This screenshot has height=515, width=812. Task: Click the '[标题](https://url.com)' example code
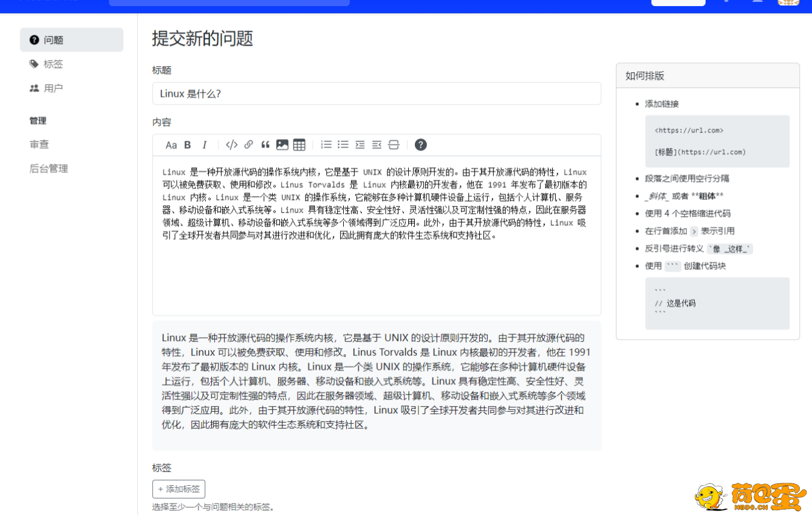click(x=700, y=152)
